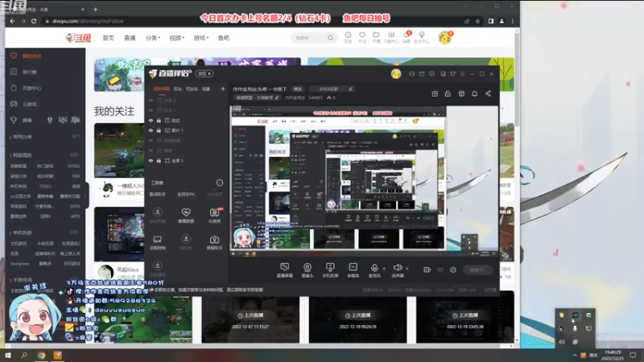Open the 数据助手 tool tab
Image resolution: width=644 pixels, height=362 pixels.
pyautogui.click(x=158, y=194)
